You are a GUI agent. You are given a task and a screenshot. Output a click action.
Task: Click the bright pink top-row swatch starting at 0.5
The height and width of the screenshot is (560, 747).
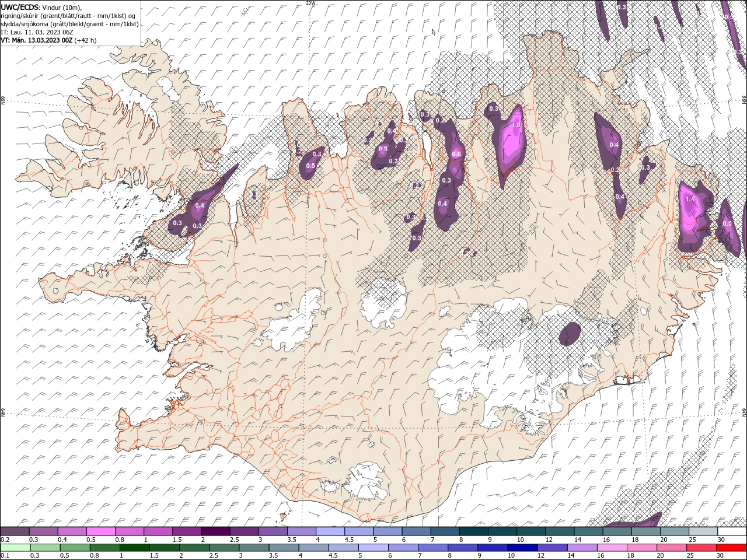(x=100, y=531)
